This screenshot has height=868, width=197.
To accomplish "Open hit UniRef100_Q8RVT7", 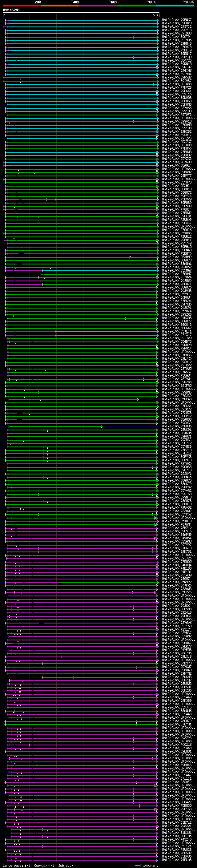I will tap(177, 176).
